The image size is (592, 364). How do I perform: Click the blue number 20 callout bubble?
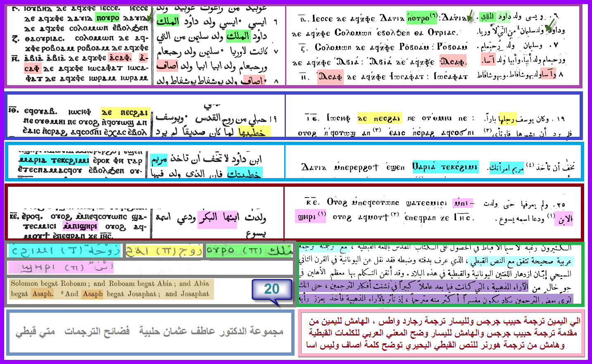(271, 290)
